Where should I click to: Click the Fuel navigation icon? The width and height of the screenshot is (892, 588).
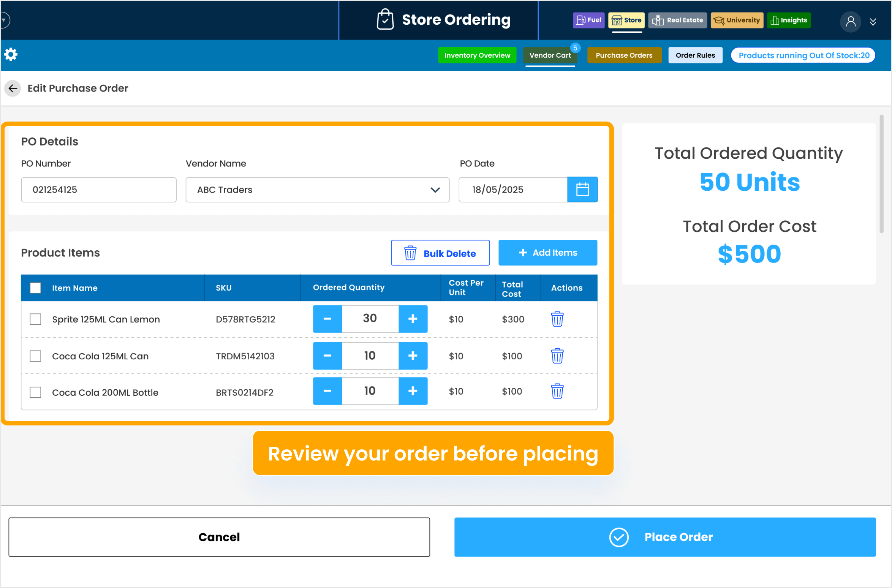click(x=588, y=20)
